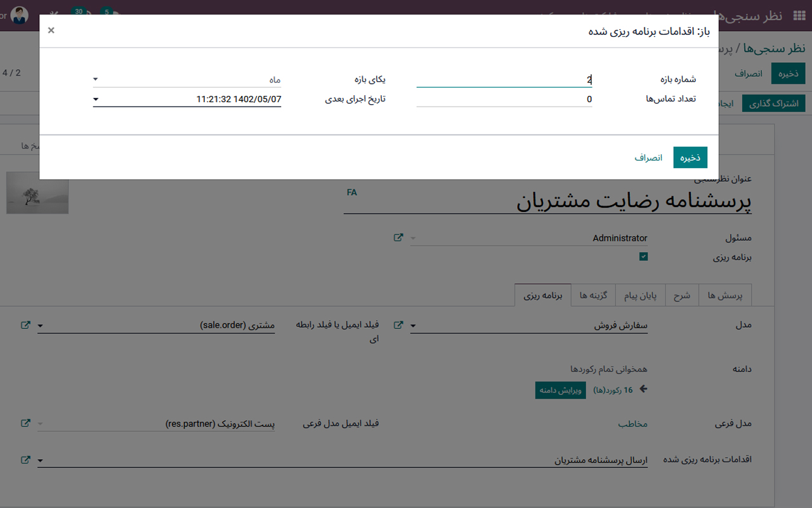Viewport: 812px width, 508px height.
Task: Click arrow icon beside 16 رکورد(ها)
Action: click(x=643, y=389)
